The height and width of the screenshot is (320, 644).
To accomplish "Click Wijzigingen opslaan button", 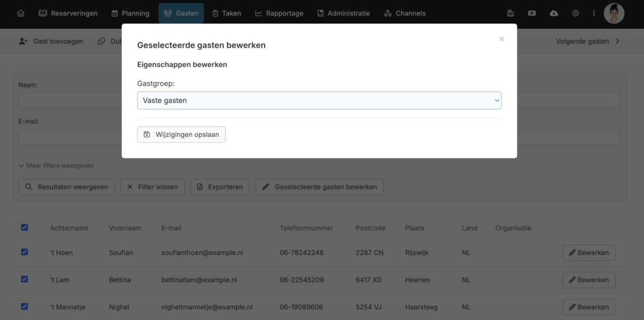I will [x=181, y=134].
